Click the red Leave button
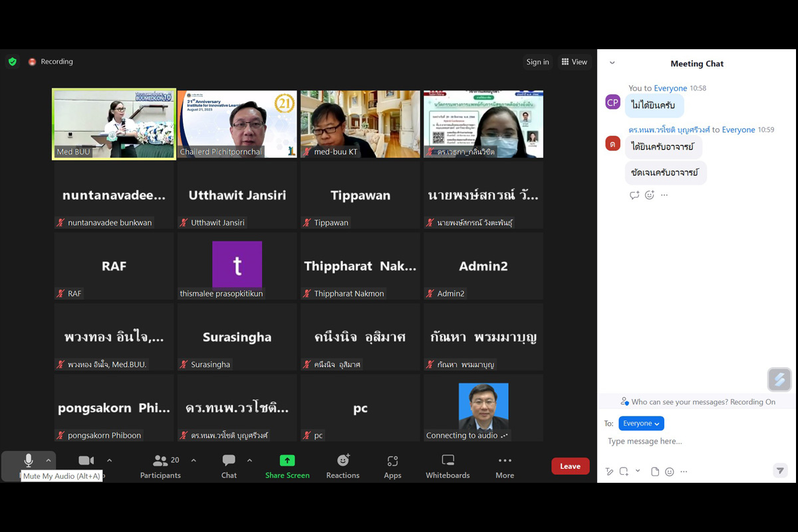 pyautogui.click(x=570, y=466)
